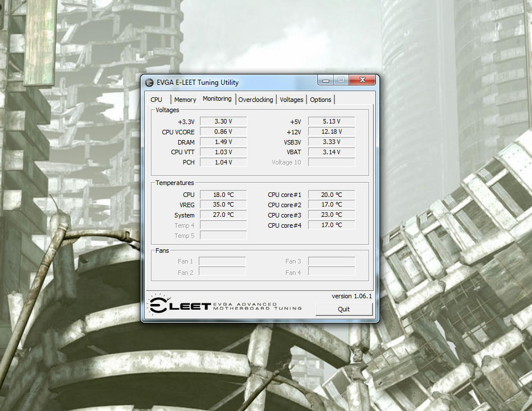532x411 pixels.
Task: Click the Quit button
Action: (x=343, y=309)
